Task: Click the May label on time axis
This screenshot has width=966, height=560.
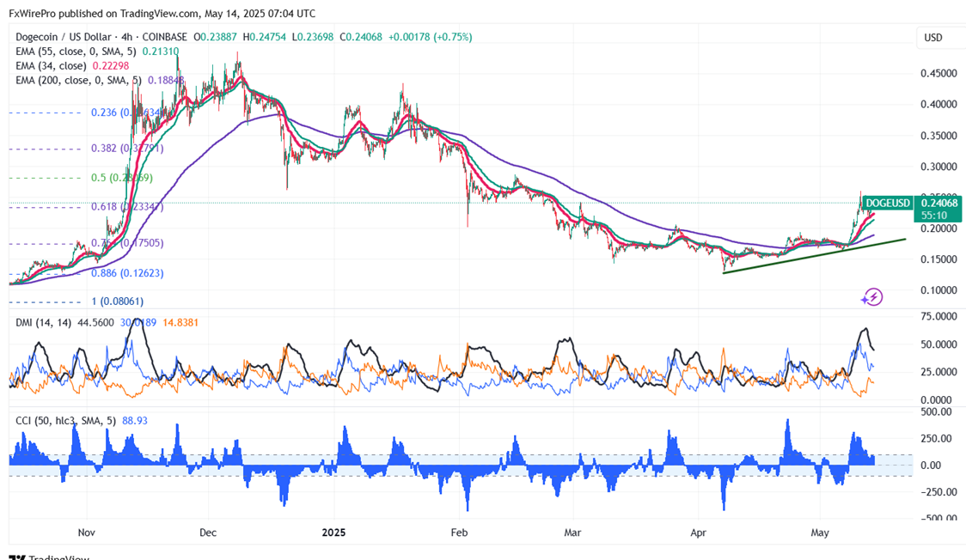Action: pyautogui.click(x=820, y=533)
